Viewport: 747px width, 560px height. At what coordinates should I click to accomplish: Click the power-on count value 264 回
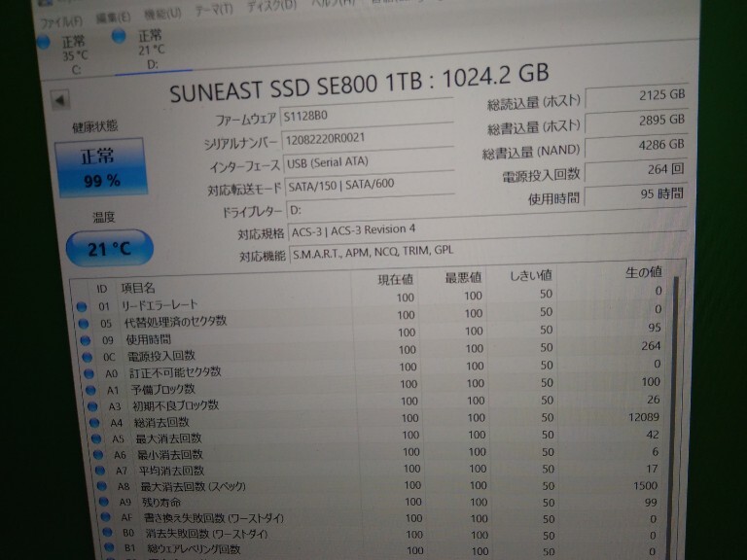coord(635,170)
